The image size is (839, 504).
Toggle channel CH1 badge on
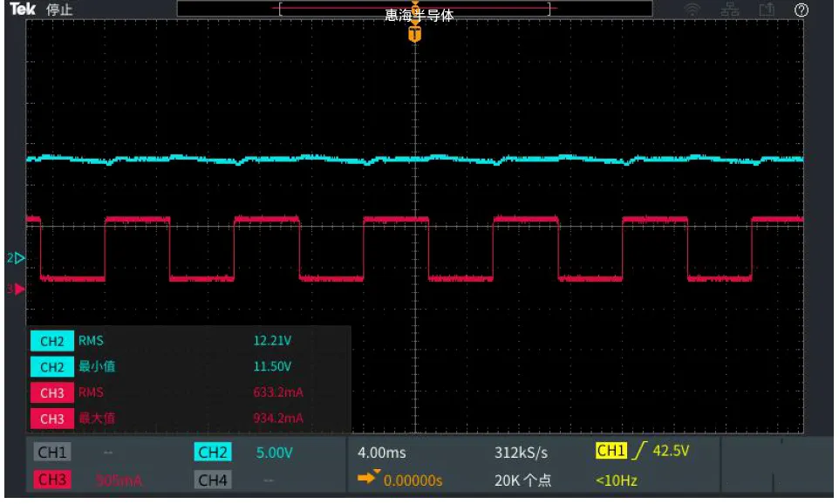(52, 453)
